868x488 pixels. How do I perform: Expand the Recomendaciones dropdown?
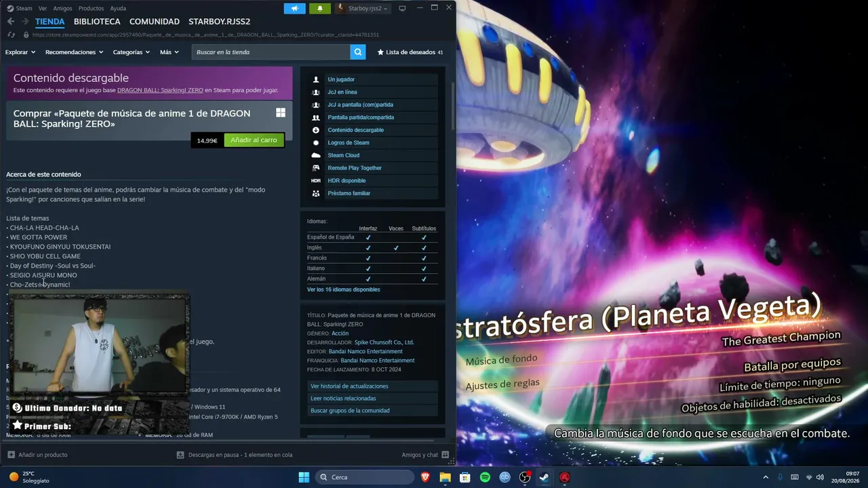coord(74,52)
